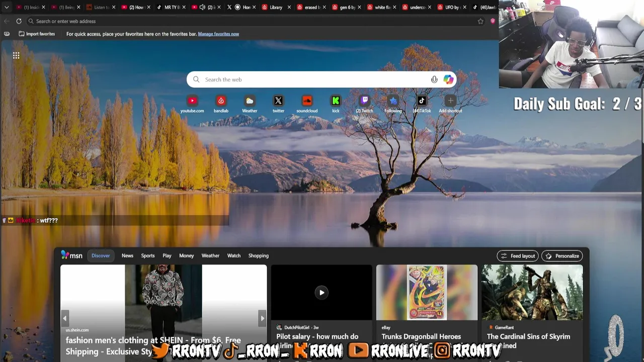Add page to favorites star icon
Screen dimensions: 644x362
click(480, 21)
